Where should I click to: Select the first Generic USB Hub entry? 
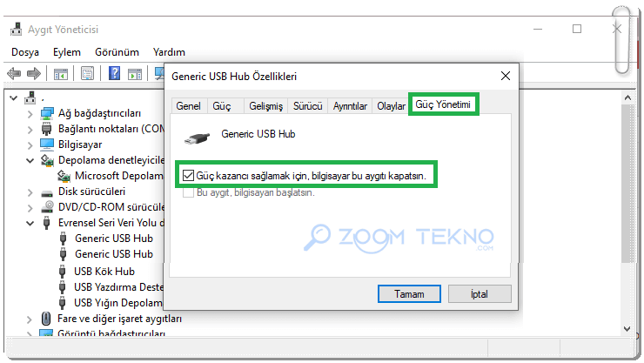[114, 239]
